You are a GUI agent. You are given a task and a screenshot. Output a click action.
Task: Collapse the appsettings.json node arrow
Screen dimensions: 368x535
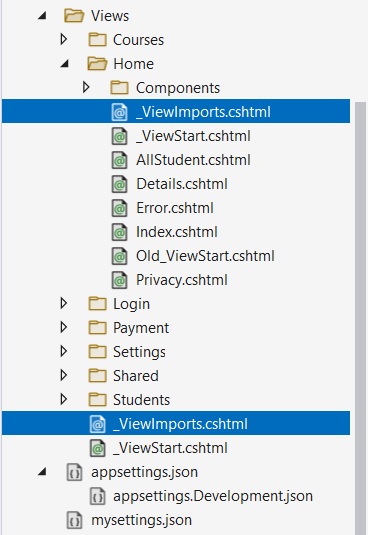tap(42, 472)
